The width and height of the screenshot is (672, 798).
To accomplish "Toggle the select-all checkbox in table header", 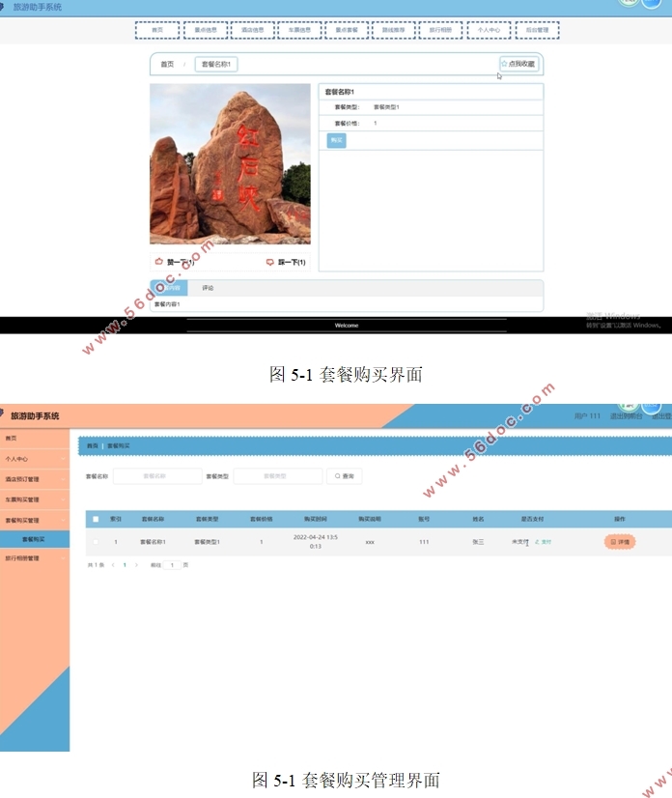I will [x=96, y=519].
